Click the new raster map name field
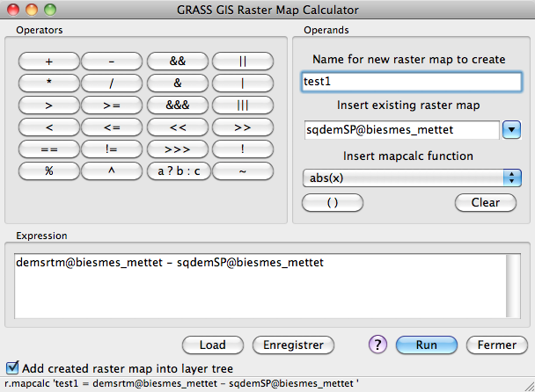The image size is (535, 392). tap(411, 82)
